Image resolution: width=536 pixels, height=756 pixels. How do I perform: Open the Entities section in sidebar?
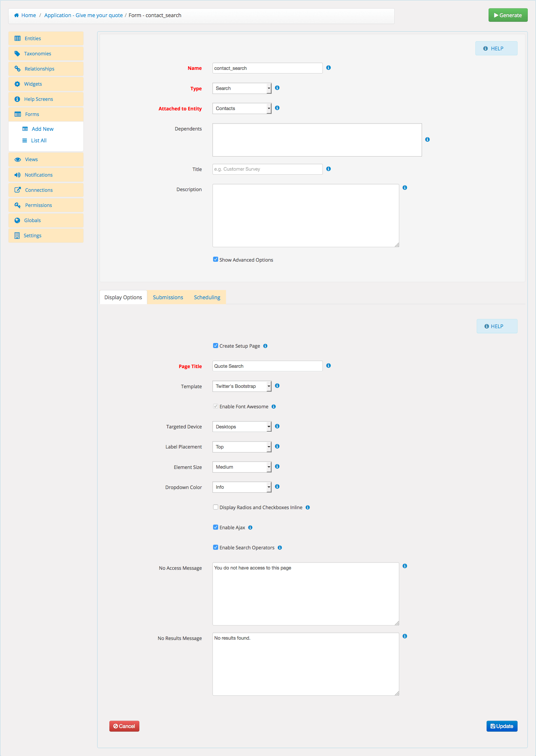click(x=33, y=38)
